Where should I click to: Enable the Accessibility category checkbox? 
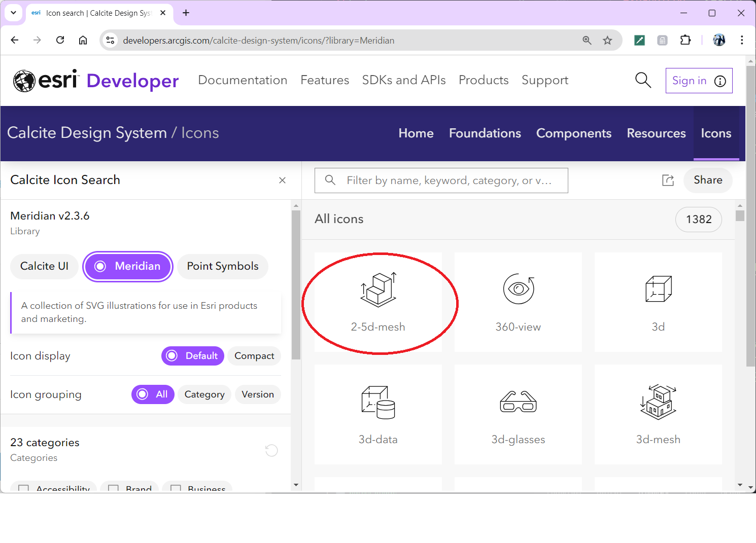click(x=23, y=488)
